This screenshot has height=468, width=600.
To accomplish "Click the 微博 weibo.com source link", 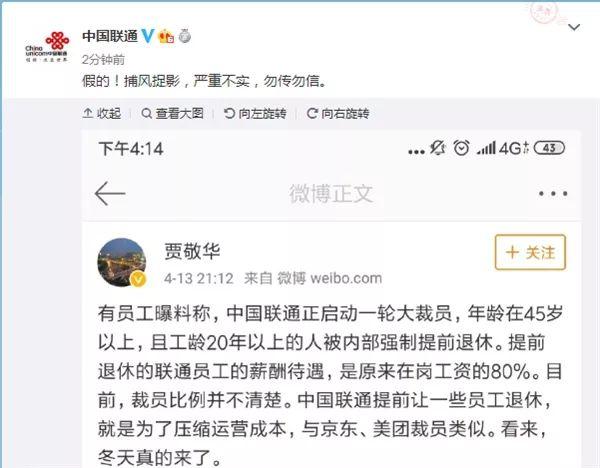I will click(329, 278).
